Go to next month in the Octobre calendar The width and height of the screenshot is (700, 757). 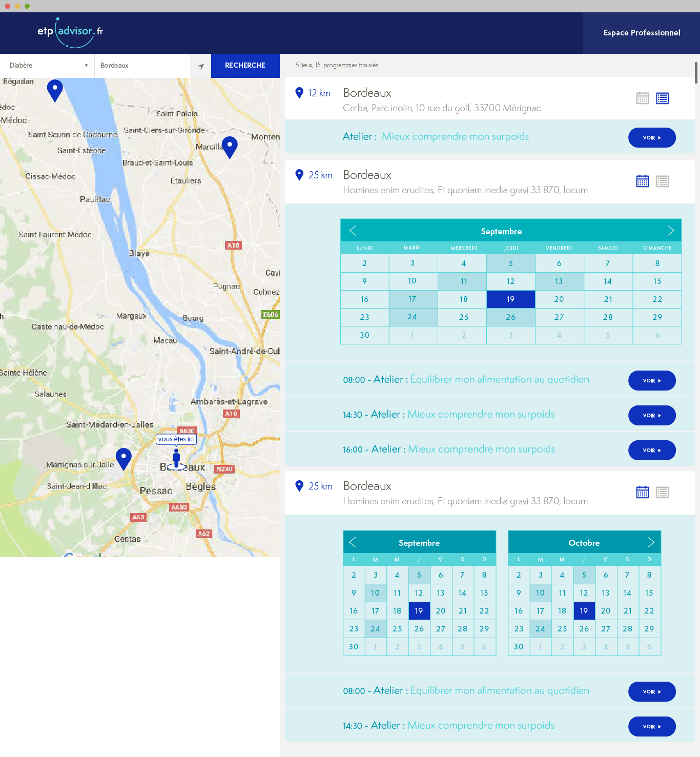point(651,542)
